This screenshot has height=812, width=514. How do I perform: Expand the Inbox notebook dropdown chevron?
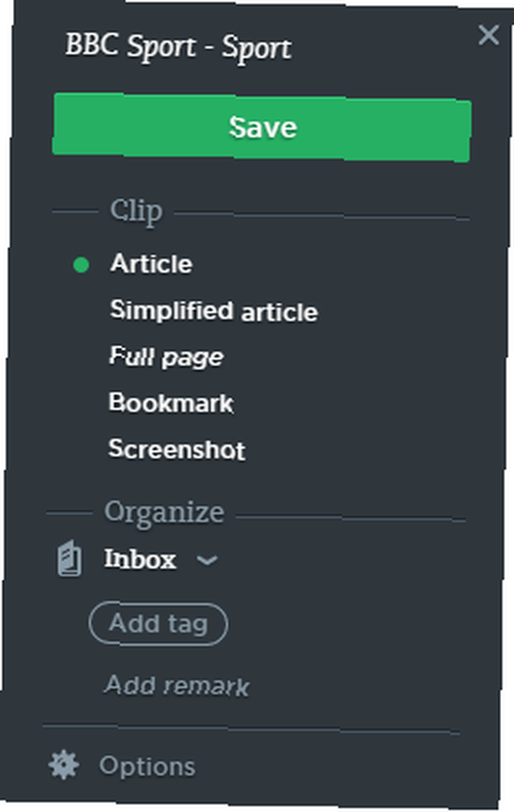click(207, 560)
